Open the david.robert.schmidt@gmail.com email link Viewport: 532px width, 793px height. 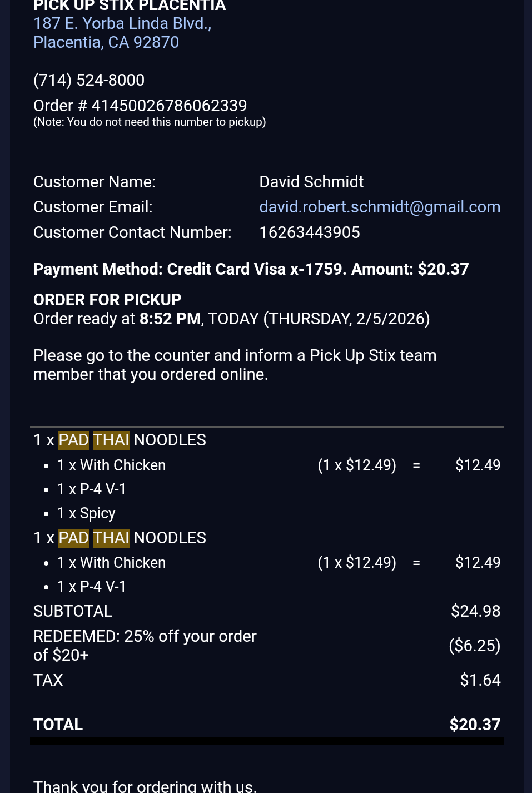[380, 207]
